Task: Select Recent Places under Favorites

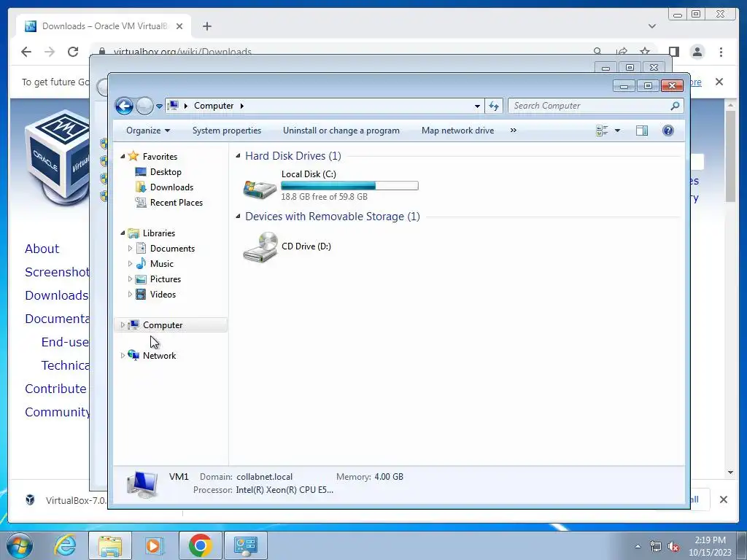Action: [177, 203]
